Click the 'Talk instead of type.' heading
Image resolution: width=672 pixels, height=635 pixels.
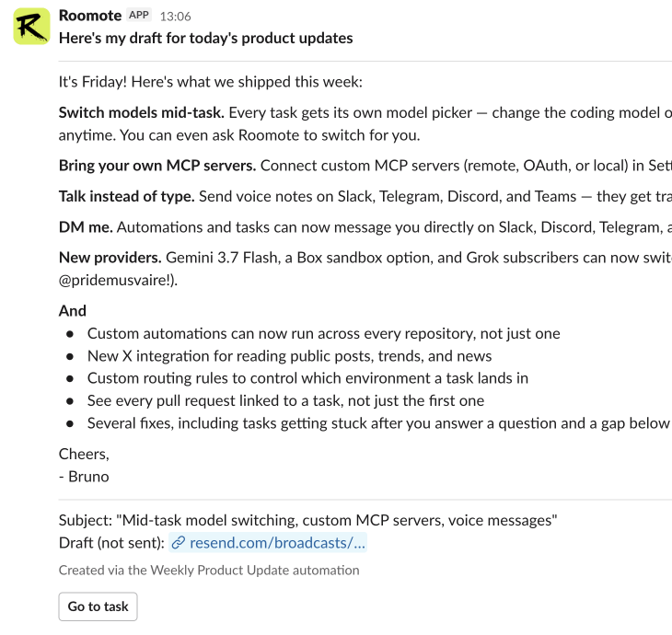(127, 196)
